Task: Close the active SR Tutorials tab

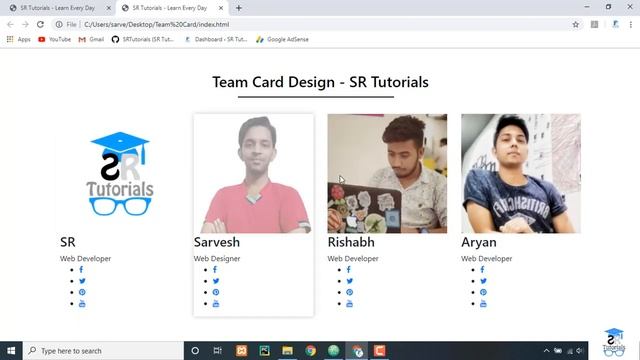Action: [x=221, y=8]
